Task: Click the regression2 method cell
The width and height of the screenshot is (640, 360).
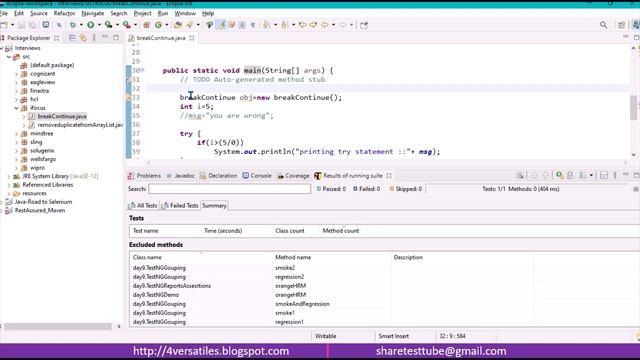Action: point(289,277)
